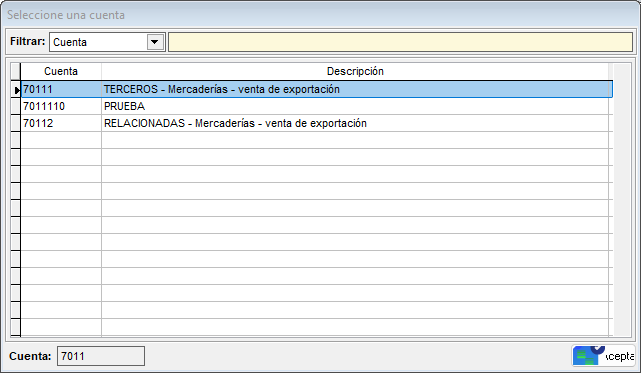Click the Aceptar button
Viewport: 641px width, 373px height.
tap(603, 356)
